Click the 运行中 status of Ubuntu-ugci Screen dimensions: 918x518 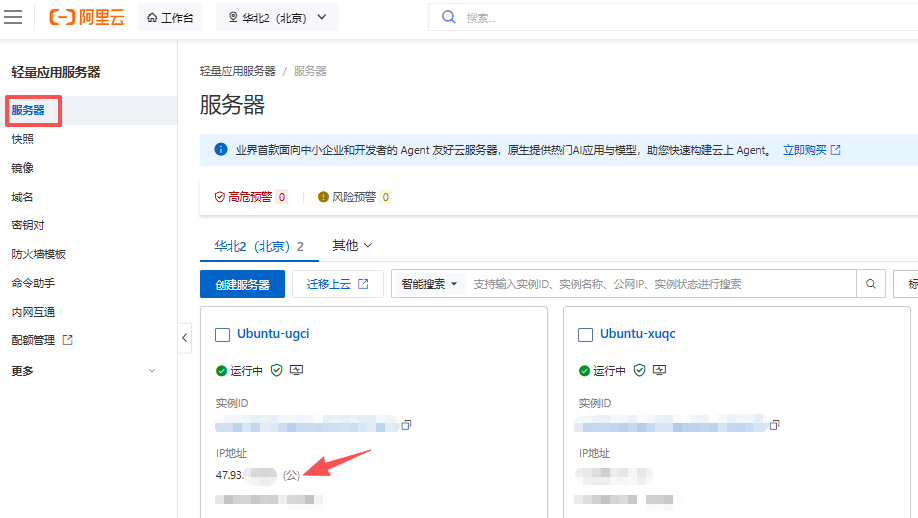click(239, 371)
